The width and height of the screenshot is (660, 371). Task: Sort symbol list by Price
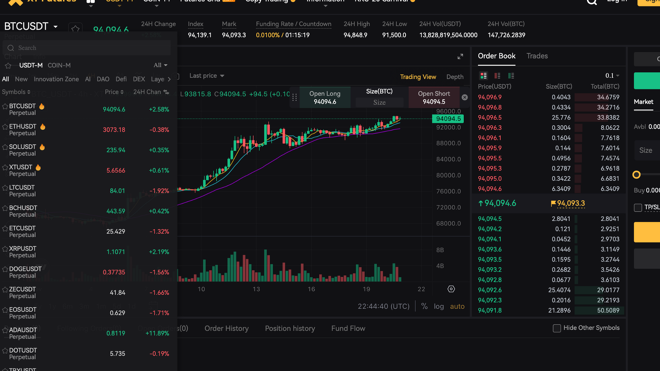click(x=114, y=92)
